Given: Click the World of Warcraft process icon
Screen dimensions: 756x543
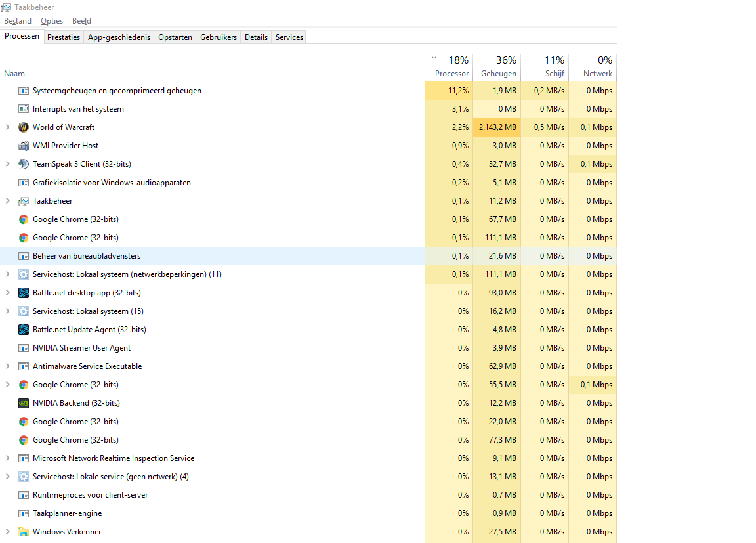Looking at the screenshot, I should [23, 127].
